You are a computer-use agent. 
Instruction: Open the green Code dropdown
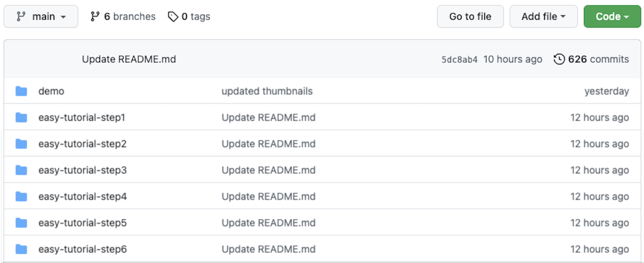[612, 16]
